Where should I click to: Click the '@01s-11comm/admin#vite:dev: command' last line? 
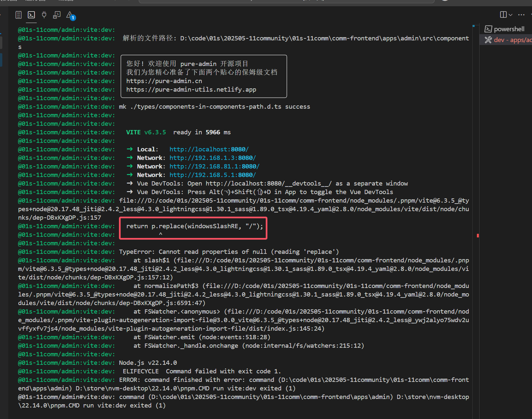(243, 401)
